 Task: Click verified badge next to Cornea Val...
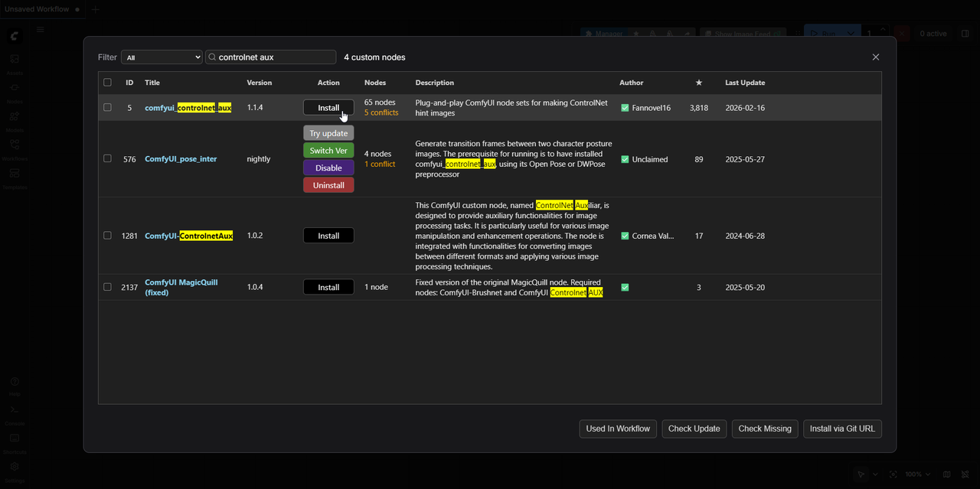click(x=625, y=236)
